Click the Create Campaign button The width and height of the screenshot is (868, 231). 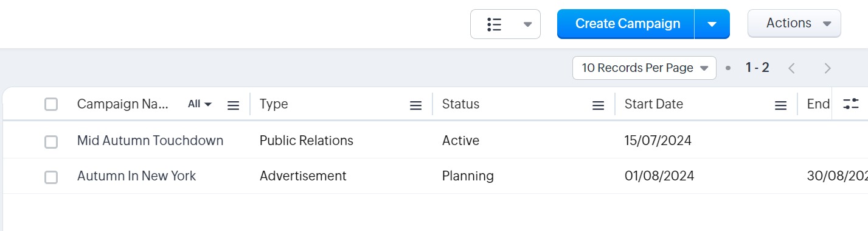626,24
